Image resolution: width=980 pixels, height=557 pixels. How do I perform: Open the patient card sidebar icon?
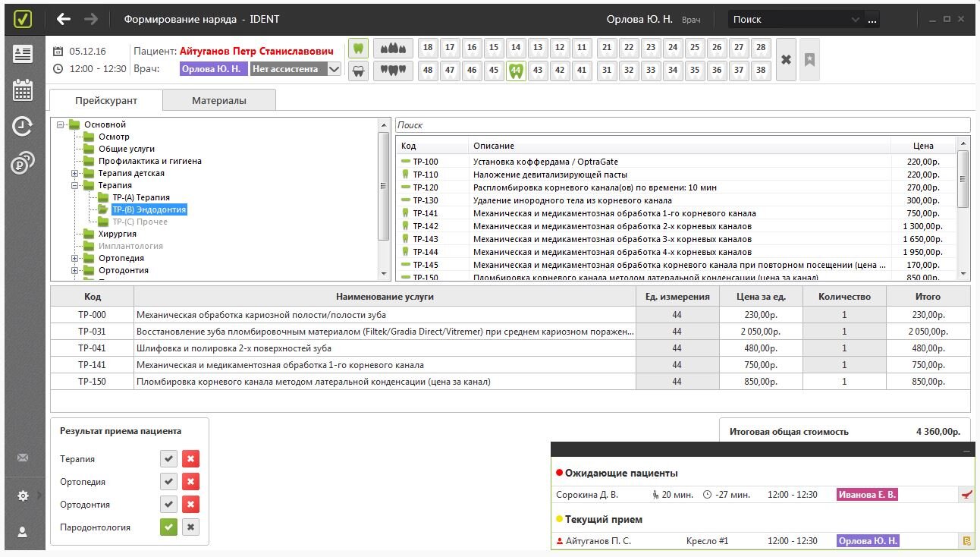click(23, 54)
